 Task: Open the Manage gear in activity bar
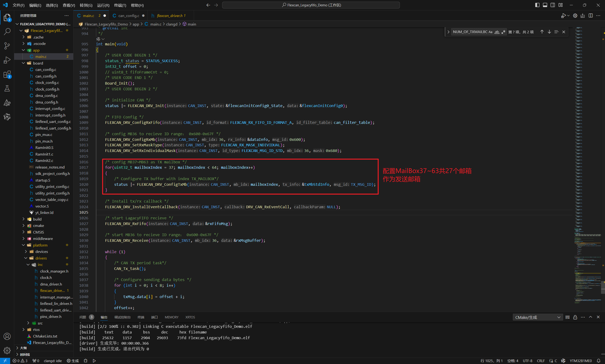(x=7, y=351)
